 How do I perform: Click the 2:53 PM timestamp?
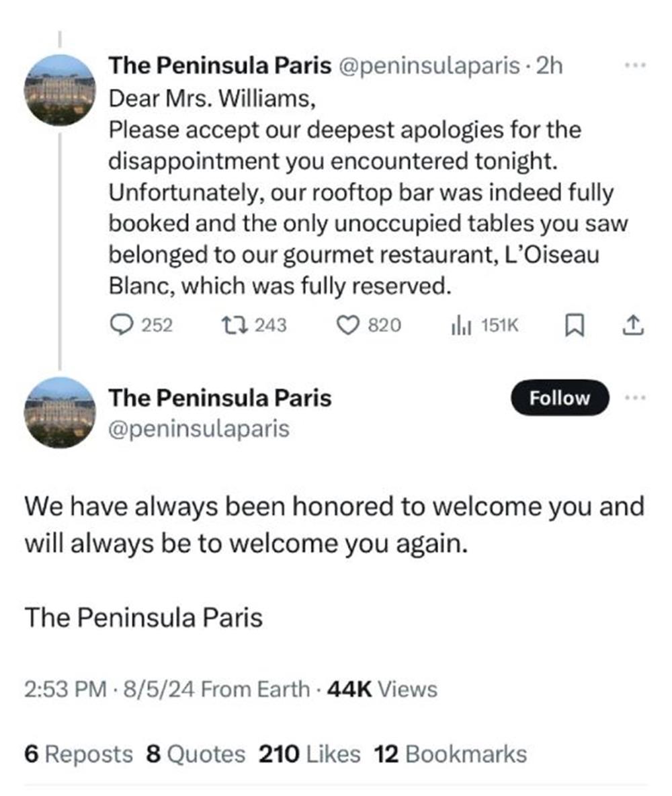(65, 689)
